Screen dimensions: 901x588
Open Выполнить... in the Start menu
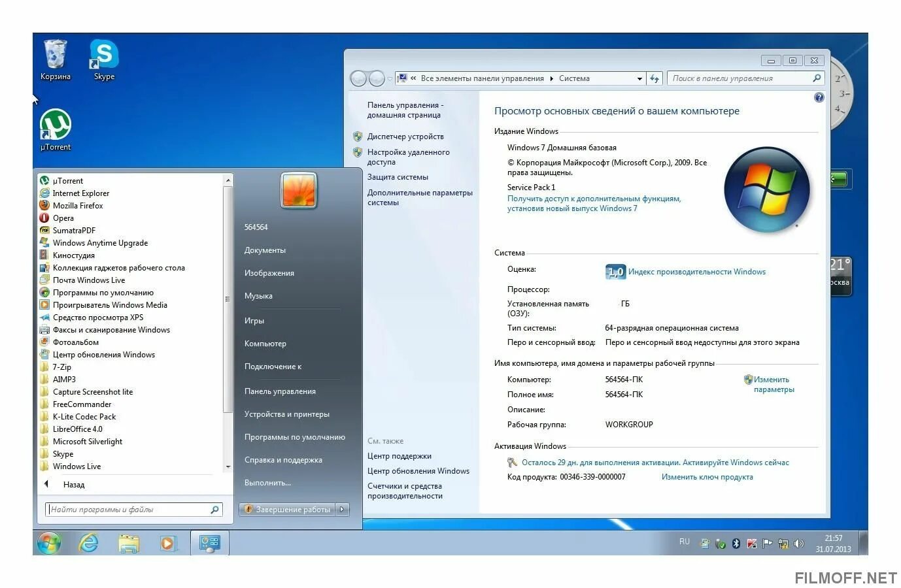(267, 483)
